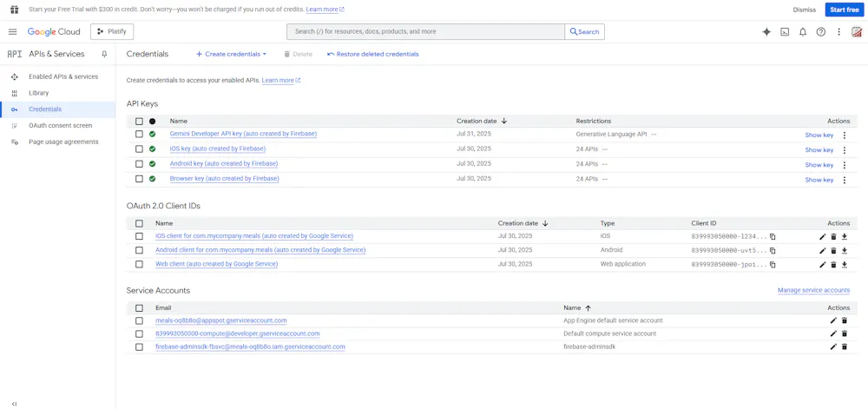The width and height of the screenshot is (868, 409).
Task: Copy the iOS client ID
Action: 773,236
